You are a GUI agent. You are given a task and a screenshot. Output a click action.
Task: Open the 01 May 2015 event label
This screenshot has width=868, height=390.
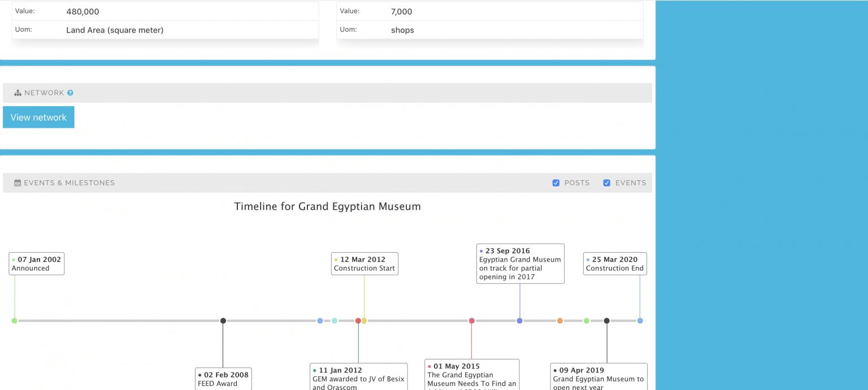472,374
